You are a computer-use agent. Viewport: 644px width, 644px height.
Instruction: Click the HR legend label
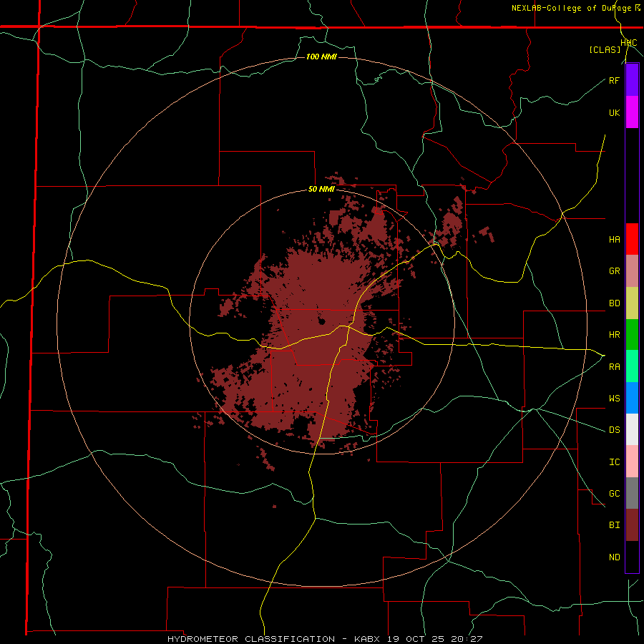point(614,335)
